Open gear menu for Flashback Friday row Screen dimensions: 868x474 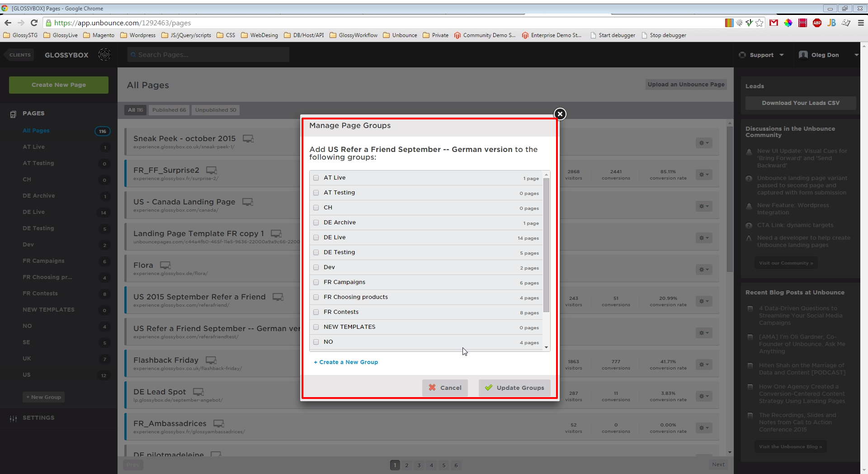pos(704,365)
